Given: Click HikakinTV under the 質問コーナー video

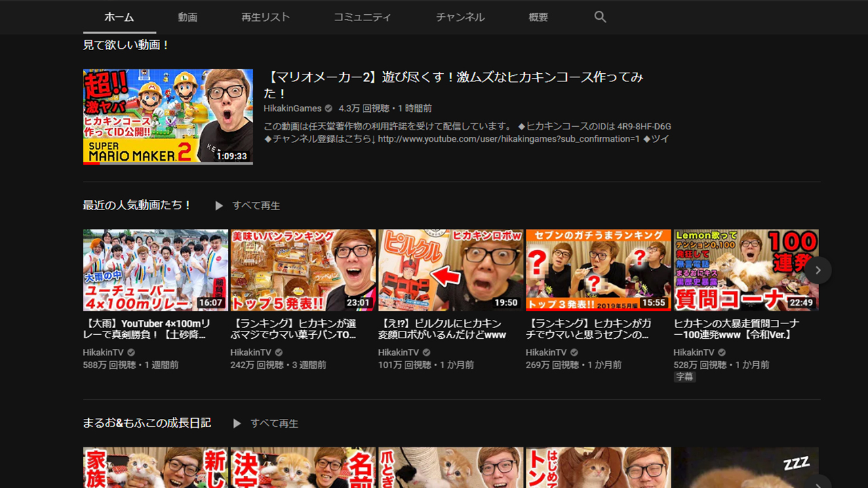Looking at the screenshot, I should click(x=694, y=352).
